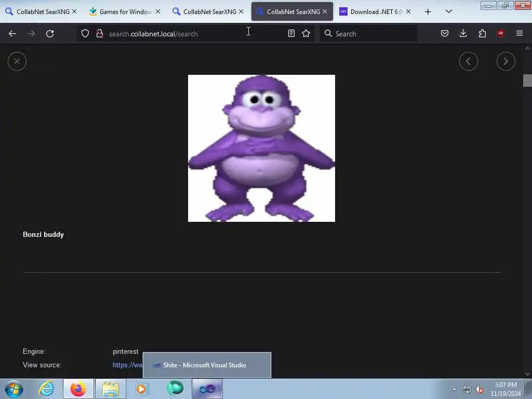
Task: Open the clock showing 3:07 PM
Action: pos(506,389)
